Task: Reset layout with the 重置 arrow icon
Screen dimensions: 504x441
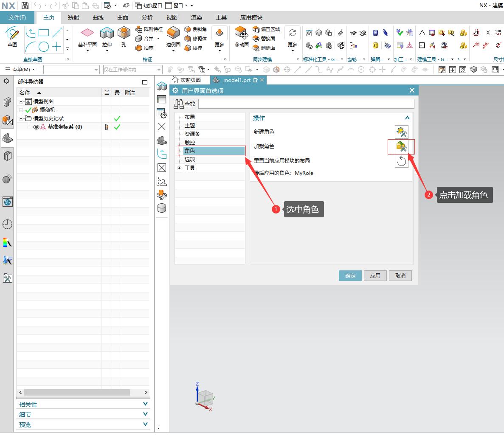Action: click(401, 161)
